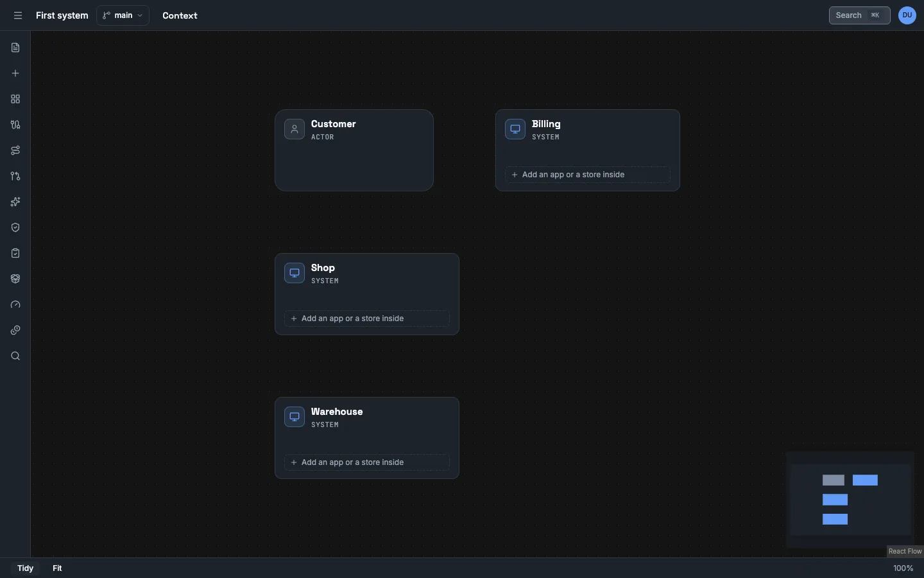Click the Customer actor person icon
Viewport: 924px width, 578px height.
click(295, 129)
